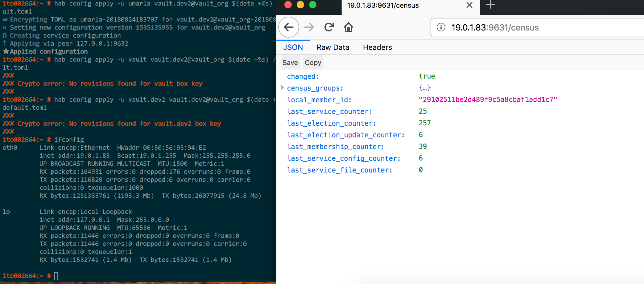Image resolution: width=644 pixels, height=284 pixels.
Task: Click the green maximize window button
Action: 313,5
